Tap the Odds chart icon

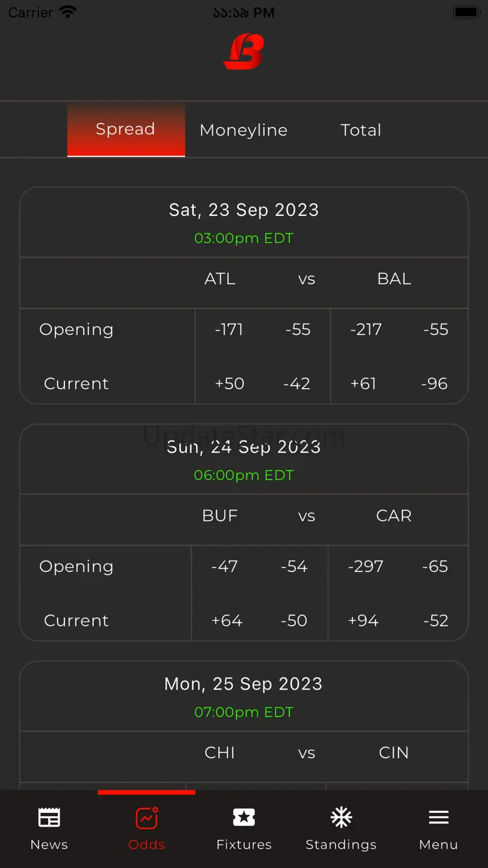click(146, 817)
